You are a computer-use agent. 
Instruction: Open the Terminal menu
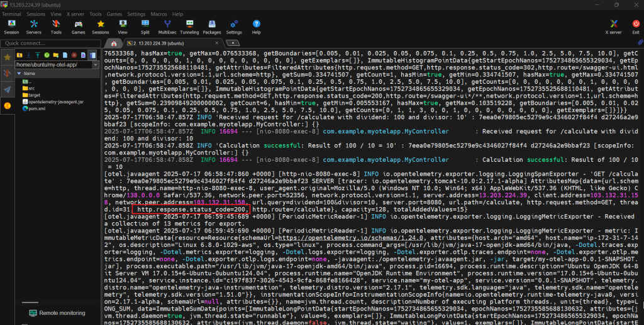click(x=11, y=14)
